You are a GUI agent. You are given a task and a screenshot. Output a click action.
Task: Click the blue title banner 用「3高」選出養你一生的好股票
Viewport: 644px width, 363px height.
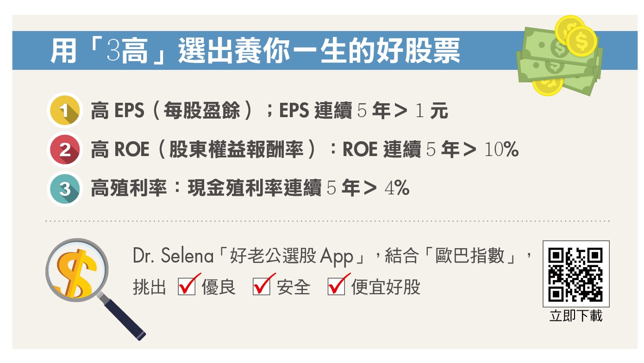(255, 50)
